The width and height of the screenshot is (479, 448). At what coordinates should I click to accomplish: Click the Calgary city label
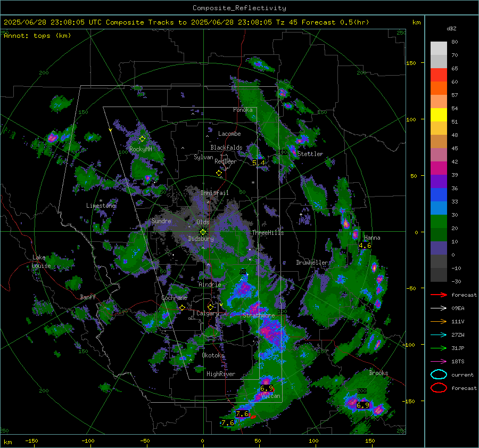coord(208,313)
